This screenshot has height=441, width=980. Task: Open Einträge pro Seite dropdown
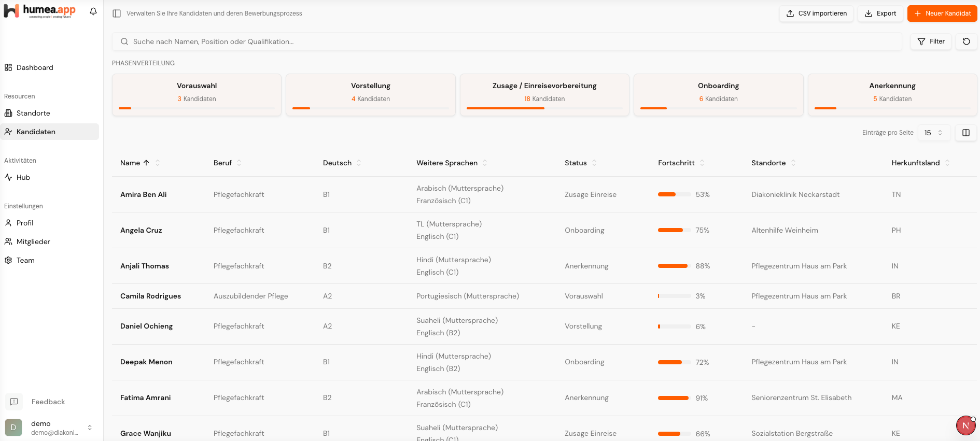coord(934,133)
